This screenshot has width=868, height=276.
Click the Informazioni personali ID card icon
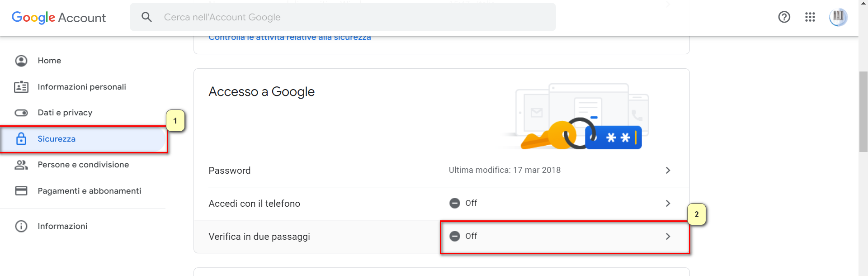(x=21, y=87)
